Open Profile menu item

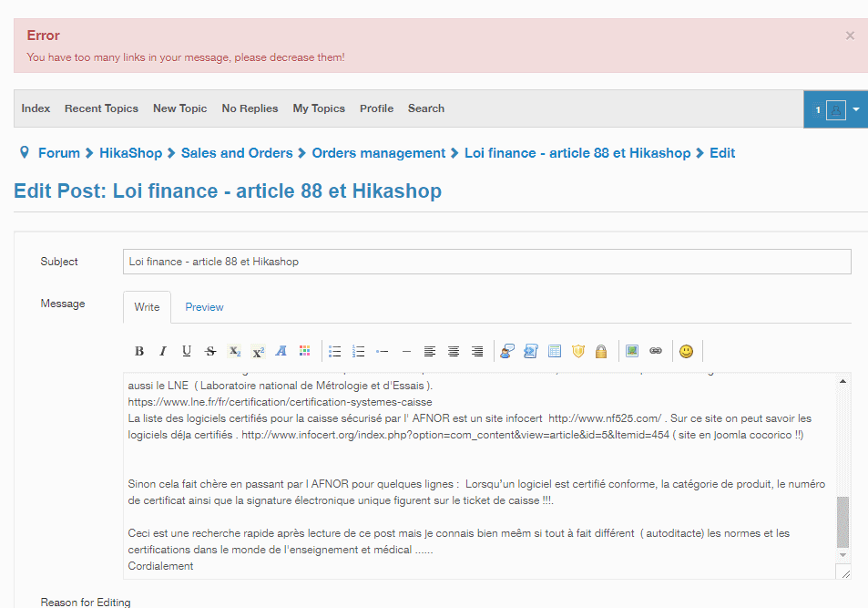pyautogui.click(x=376, y=108)
